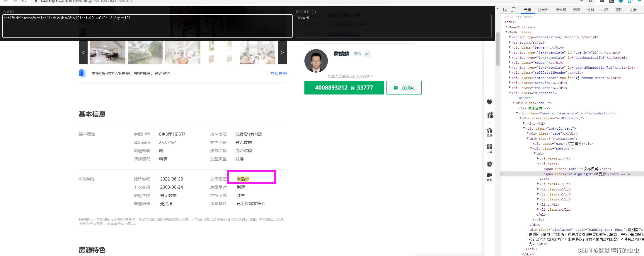Expand the div class base node
The width and height of the screenshot is (644, 256).
click(527, 133)
